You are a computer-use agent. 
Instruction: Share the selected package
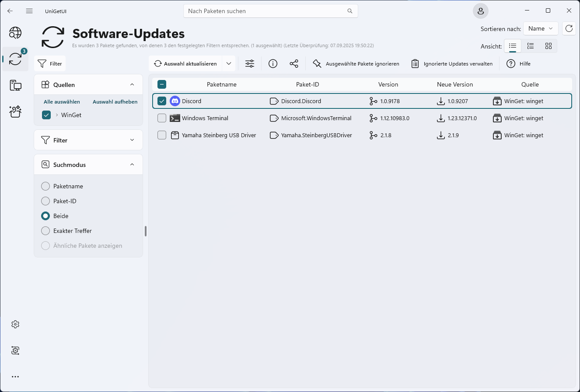294,64
